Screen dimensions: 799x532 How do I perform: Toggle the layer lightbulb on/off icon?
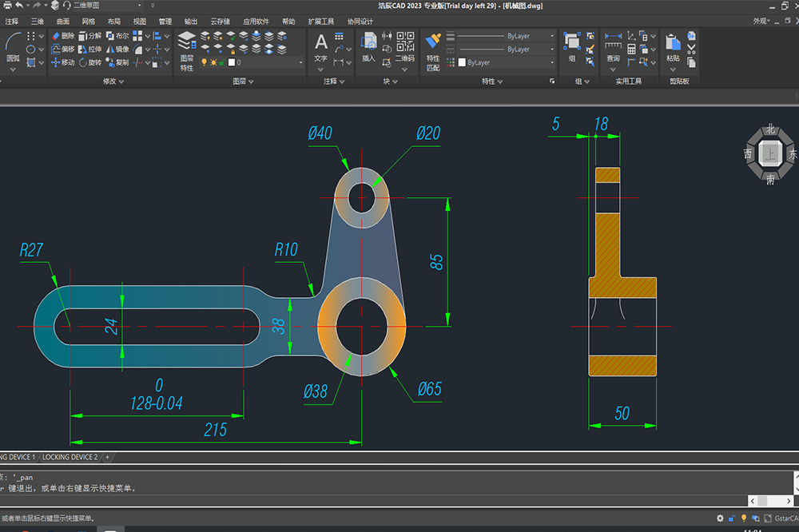(204, 62)
